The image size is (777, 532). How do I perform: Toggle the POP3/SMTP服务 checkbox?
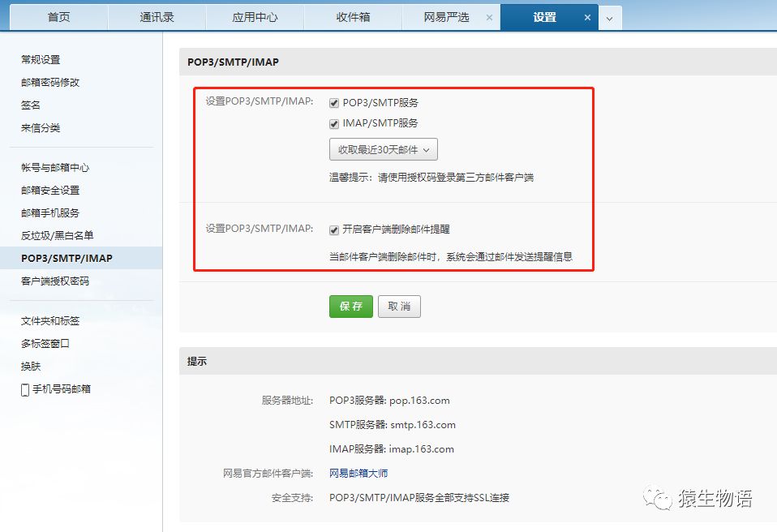coord(334,103)
